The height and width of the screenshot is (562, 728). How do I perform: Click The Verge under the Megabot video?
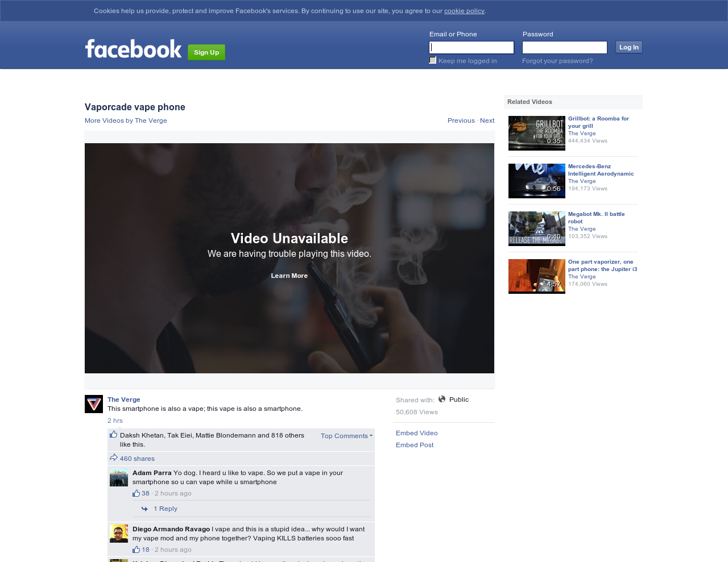point(582,229)
